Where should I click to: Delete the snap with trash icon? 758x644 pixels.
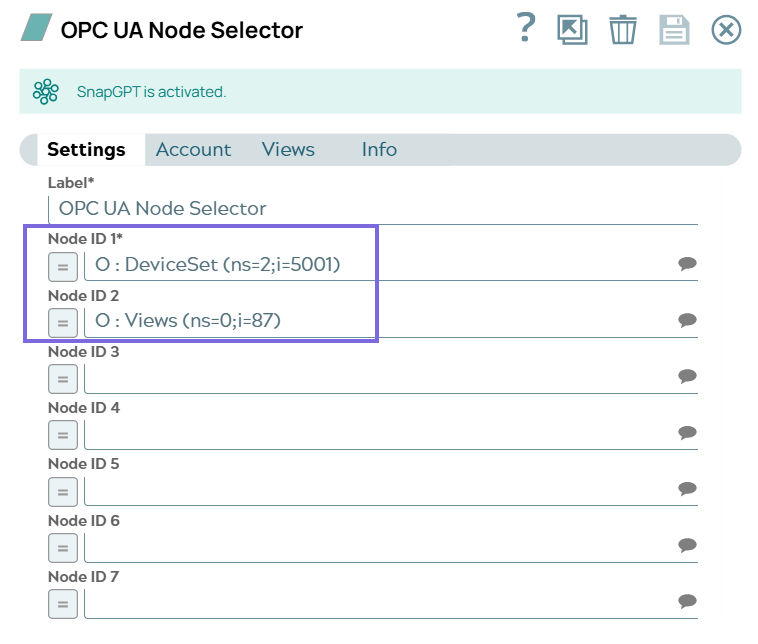coord(623,30)
